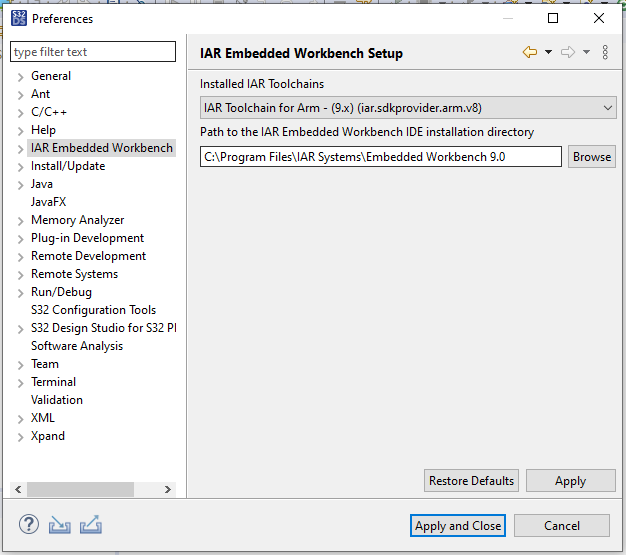Open the Installed IAR Toolchains dropdown

(x=408, y=107)
